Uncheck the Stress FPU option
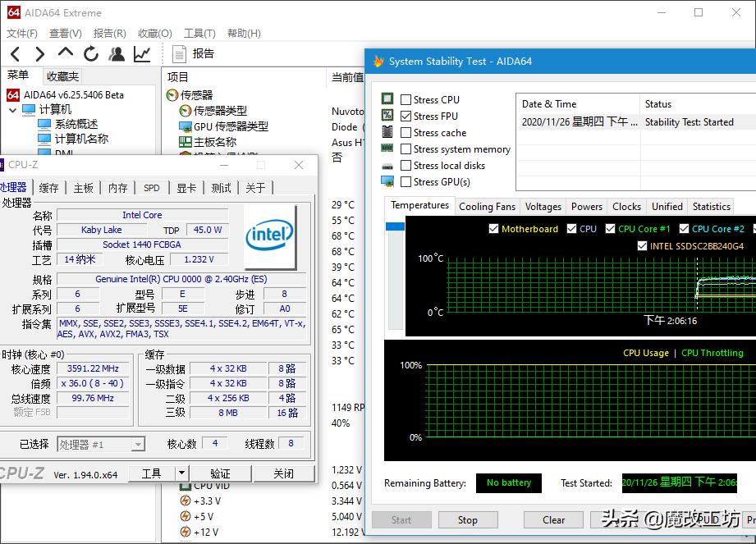 tap(406, 116)
